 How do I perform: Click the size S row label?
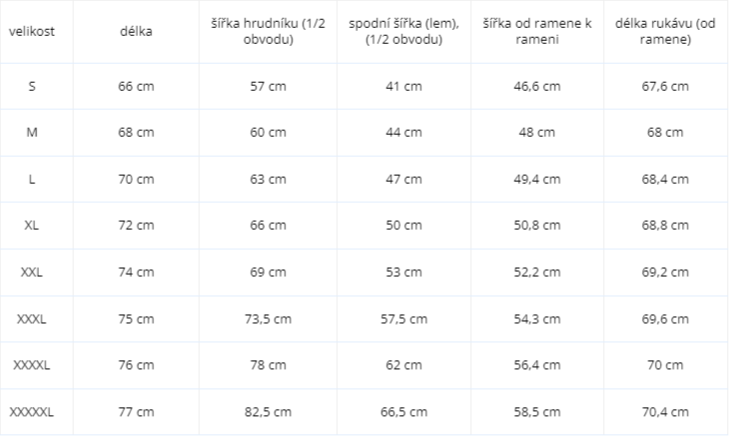(32, 86)
